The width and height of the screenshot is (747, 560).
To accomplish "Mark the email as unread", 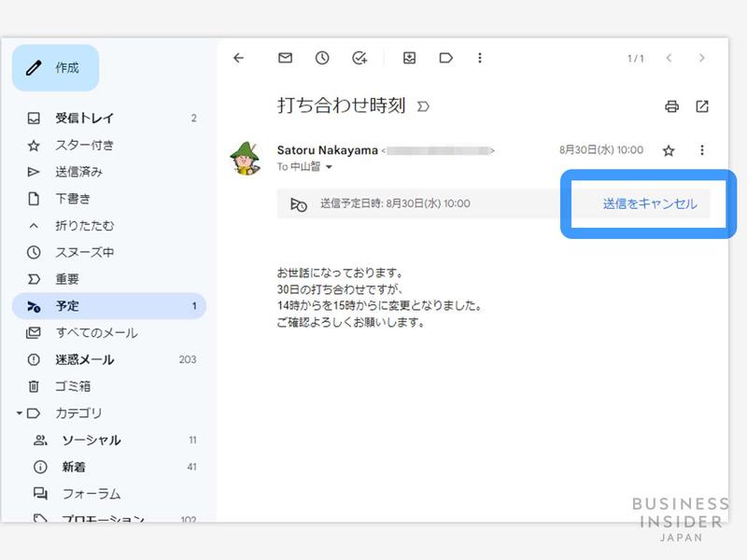I will point(285,58).
